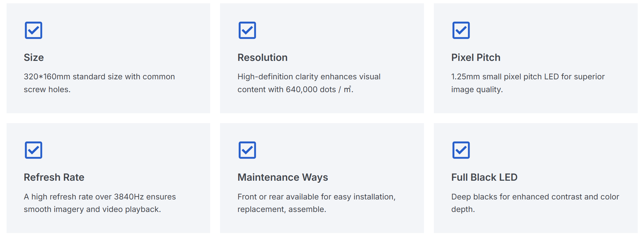Click the 640,000 dots resolution description
Screen dimensions: 644x236
[309, 83]
